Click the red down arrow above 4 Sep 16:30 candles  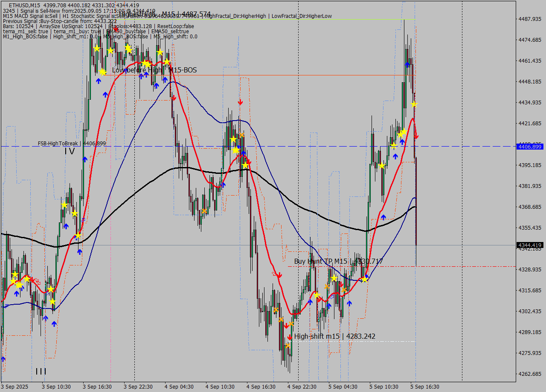pos(240,102)
